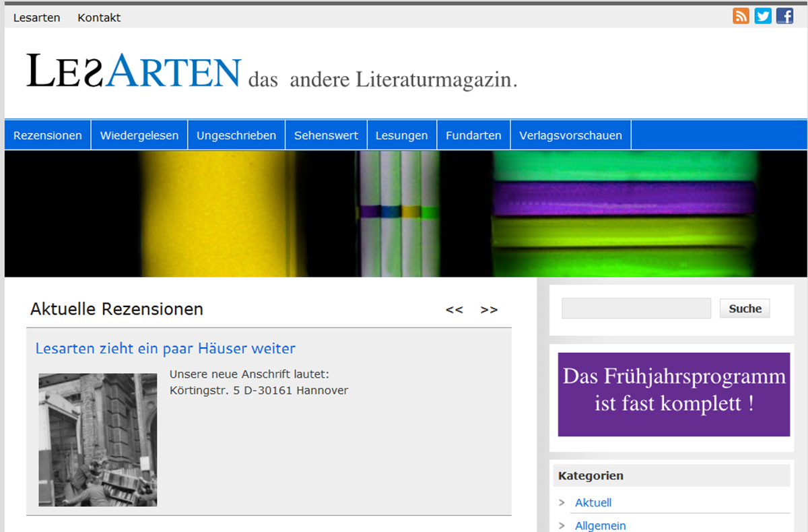Select Wiedergelesen in the navigation bar
808x532 pixels.
(139, 135)
